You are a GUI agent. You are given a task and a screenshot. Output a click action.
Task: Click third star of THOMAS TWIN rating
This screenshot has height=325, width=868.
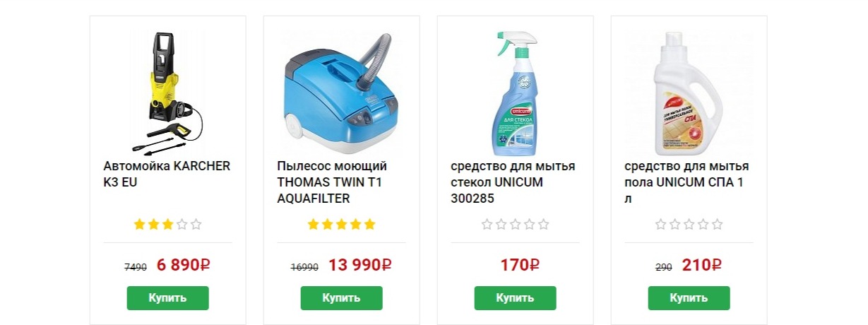coord(342,225)
